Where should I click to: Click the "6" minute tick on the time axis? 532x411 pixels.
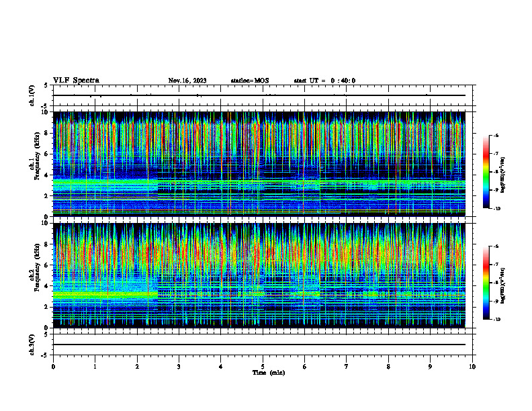coord(304,367)
